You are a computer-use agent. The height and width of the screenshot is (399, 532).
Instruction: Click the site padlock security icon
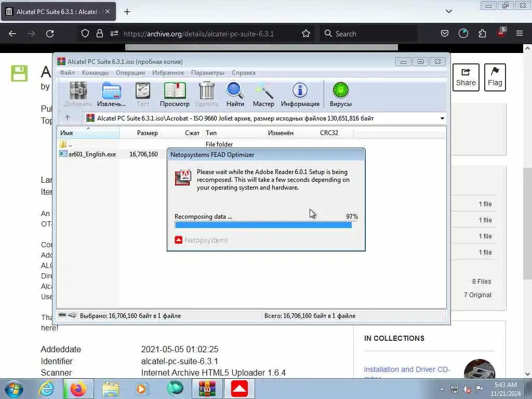pyautogui.click(x=99, y=33)
